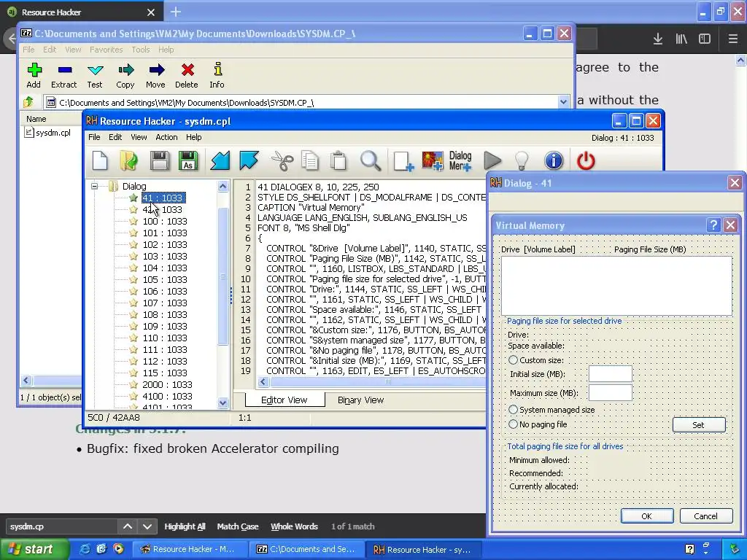Image resolution: width=747 pixels, height=560 pixels.
Task: Open the View menu in Resource Hacker
Action: (139, 137)
